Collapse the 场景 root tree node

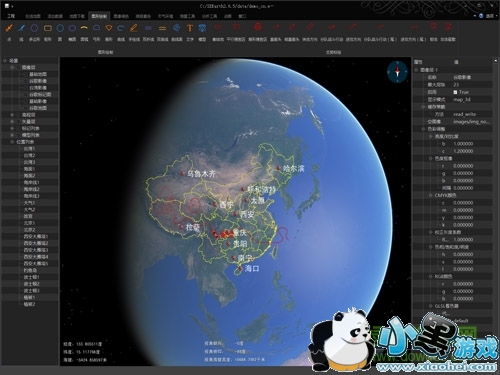point(5,61)
